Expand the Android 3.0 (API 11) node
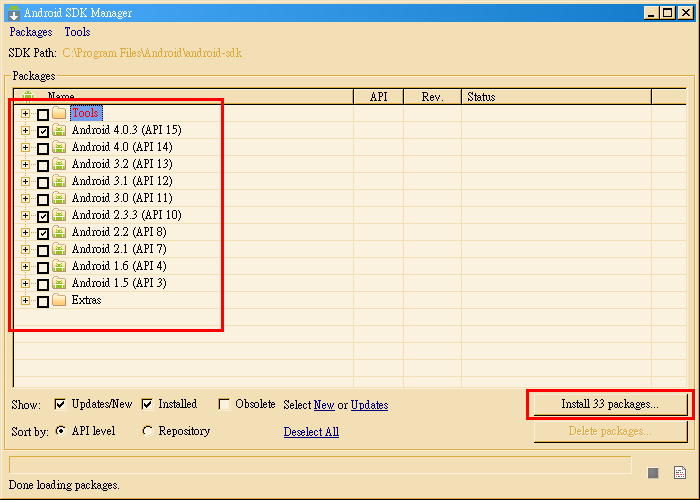The height and width of the screenshot is (500, 700). click(x=25, y=198)
